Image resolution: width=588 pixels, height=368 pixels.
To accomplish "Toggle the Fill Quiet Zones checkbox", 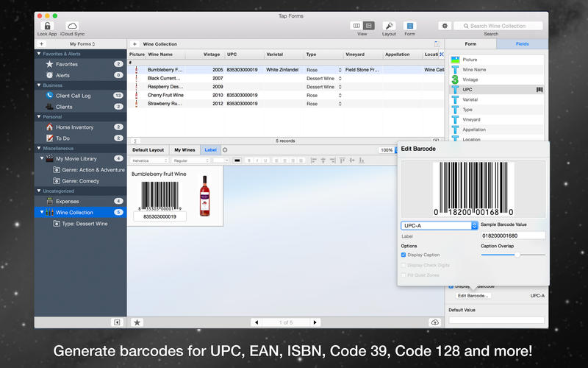I will (404, 275).
